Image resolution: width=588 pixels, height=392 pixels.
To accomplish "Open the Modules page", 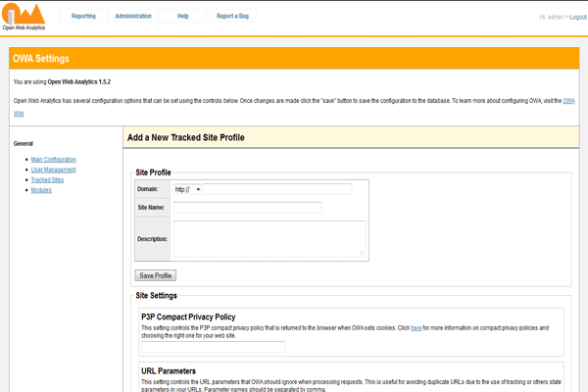I will point(41,190).
